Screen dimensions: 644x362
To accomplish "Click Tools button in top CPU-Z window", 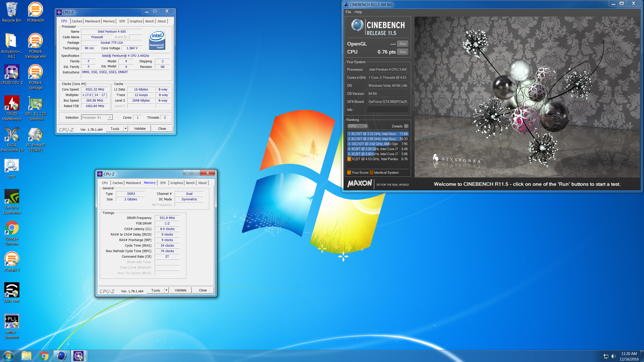I will click(x=115, y=128).
